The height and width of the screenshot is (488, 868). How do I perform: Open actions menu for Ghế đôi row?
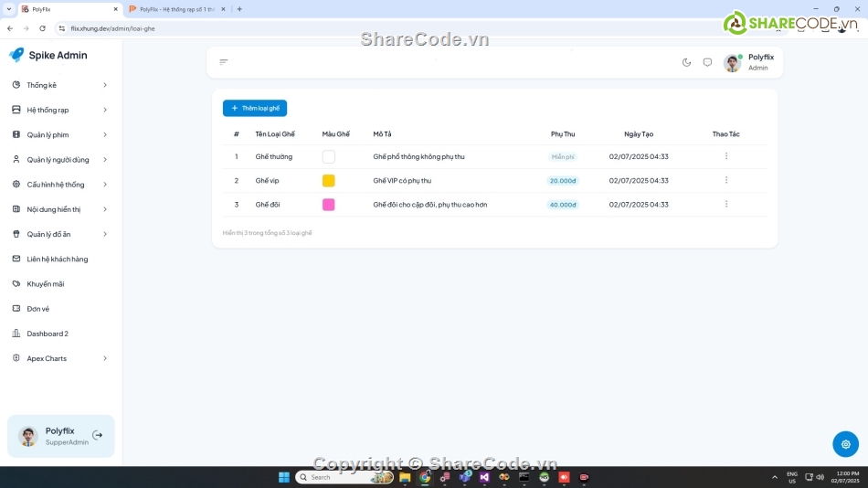coord(726,204)
